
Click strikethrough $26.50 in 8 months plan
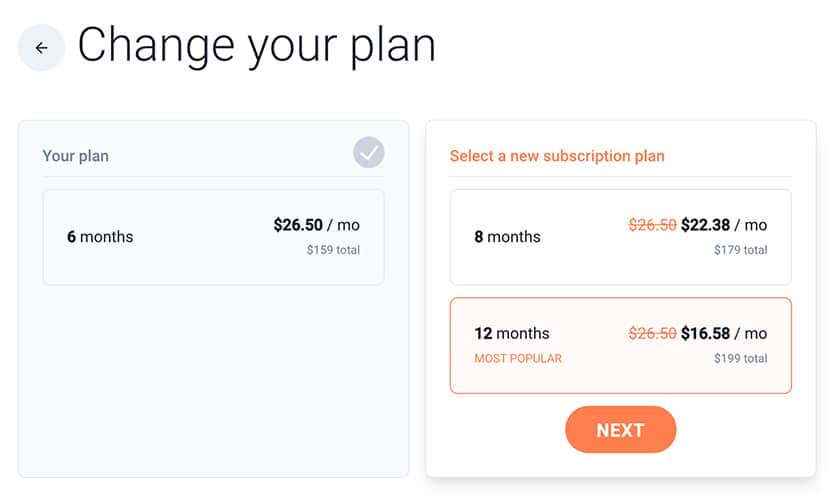point(652,225)
